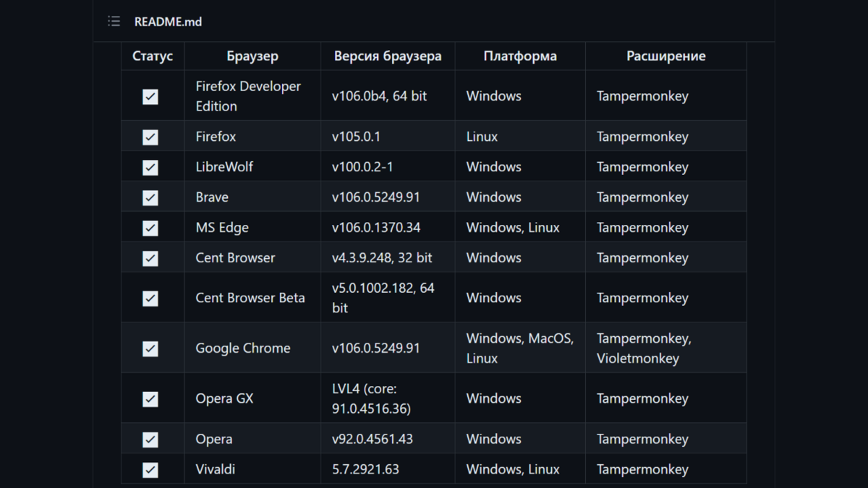Screen dimensions: 868x488
Task: Select the 'Firefox Developer Edition' browser cell
Action: (252, 95)
